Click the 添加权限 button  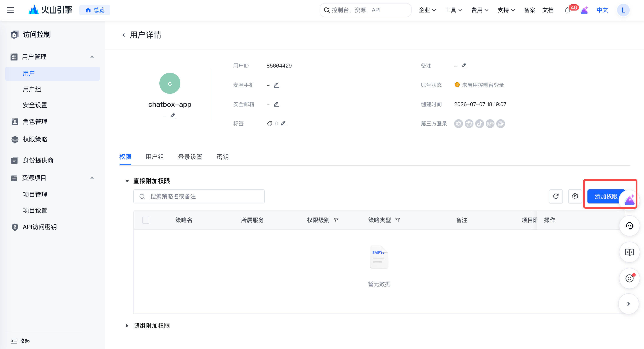coord(606,196)
